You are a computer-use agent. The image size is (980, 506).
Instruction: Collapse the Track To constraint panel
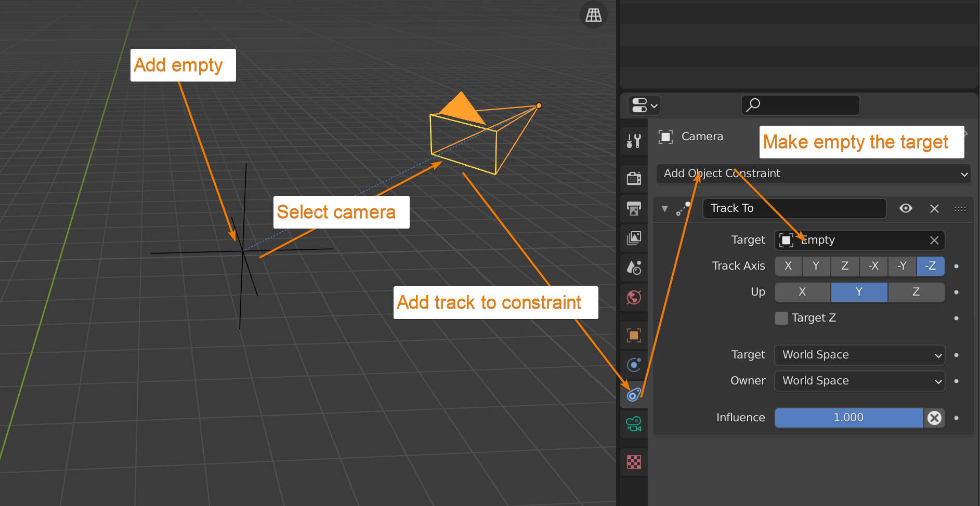point(664,208)
